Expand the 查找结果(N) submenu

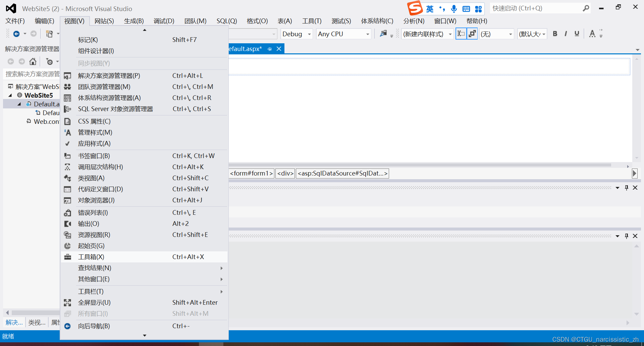[x=144, y=268]
